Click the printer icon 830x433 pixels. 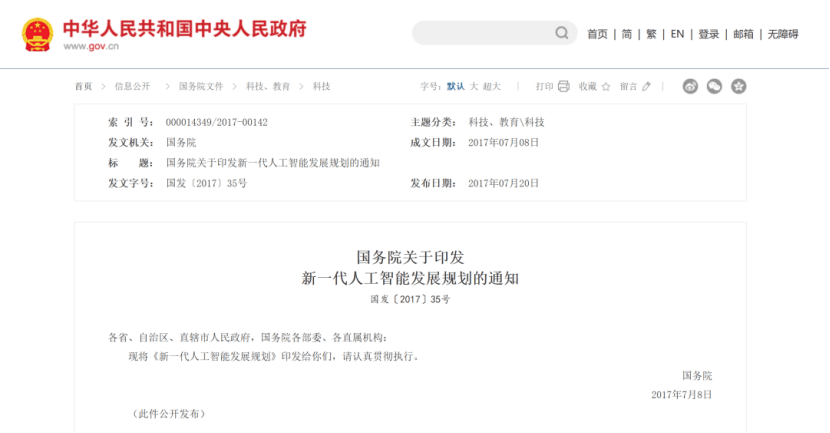(564, 87)
